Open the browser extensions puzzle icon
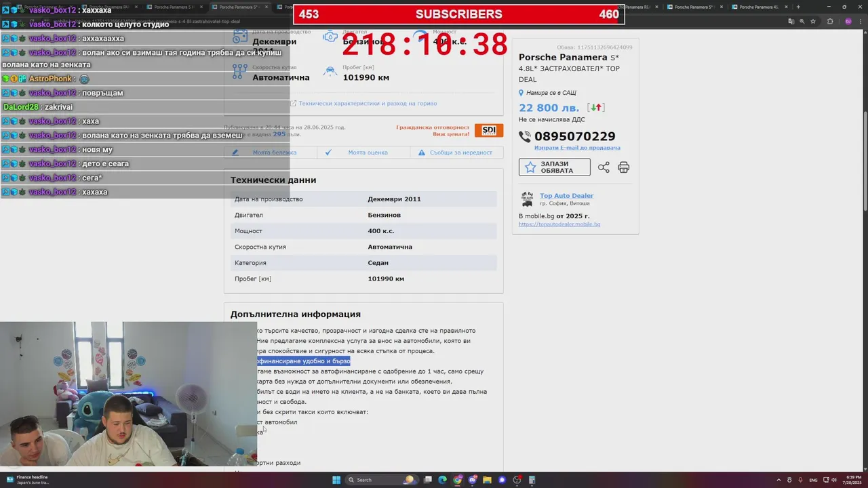Screen dimensions: 868x488 tap(830, 21)
